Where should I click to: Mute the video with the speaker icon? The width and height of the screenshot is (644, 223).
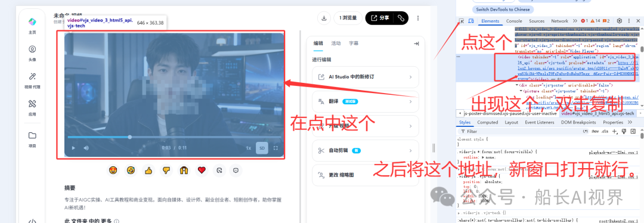tap(86, 148)
